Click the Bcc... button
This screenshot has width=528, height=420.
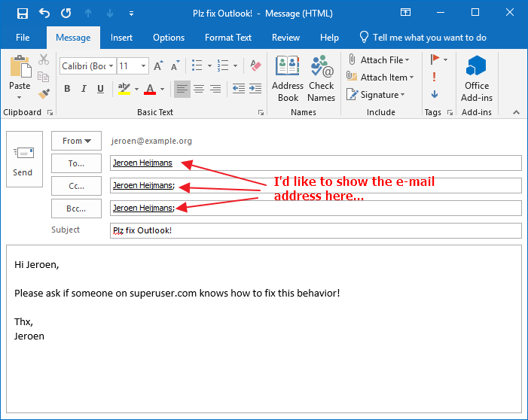click(76, 208)
